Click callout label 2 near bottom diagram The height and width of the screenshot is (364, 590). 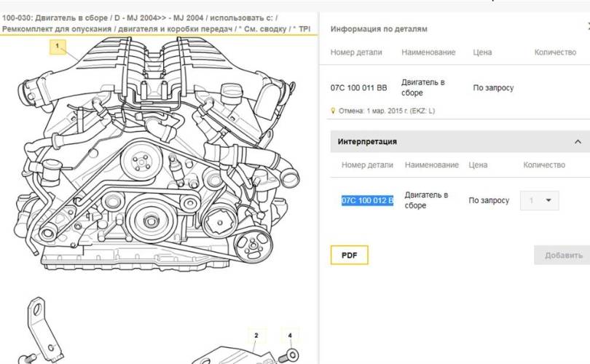pyautogui.click(x=256, y=336)
